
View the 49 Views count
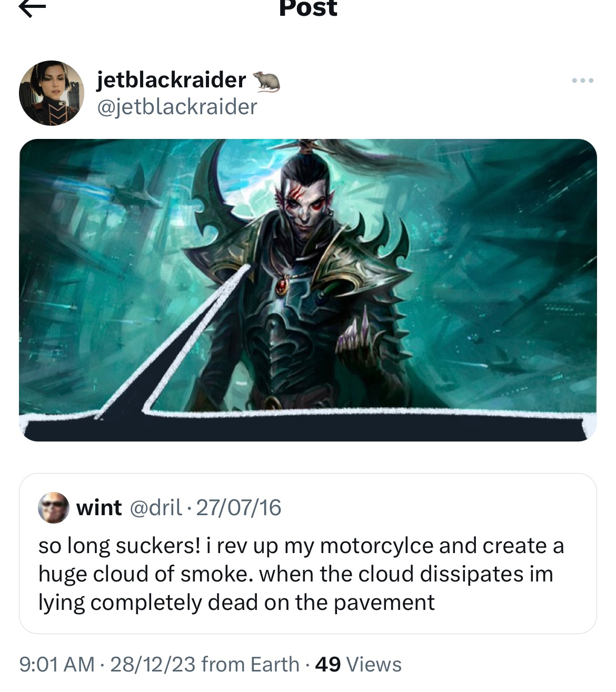(358, 664)
